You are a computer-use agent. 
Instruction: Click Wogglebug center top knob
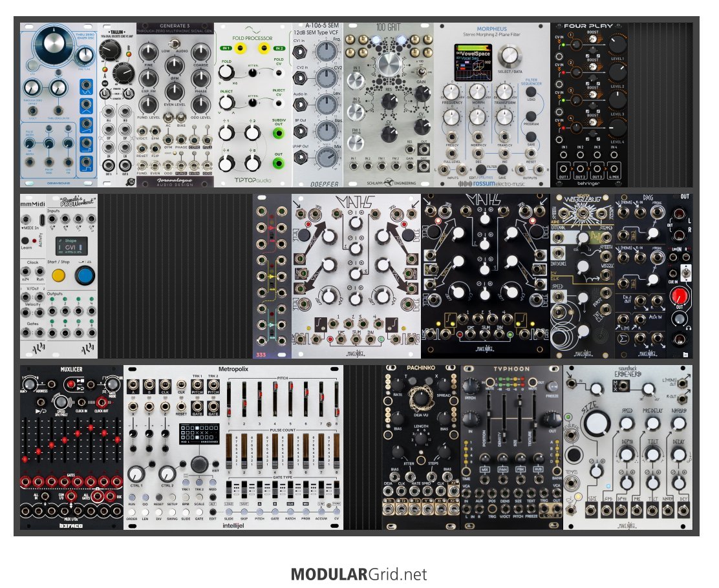[583, 238]
